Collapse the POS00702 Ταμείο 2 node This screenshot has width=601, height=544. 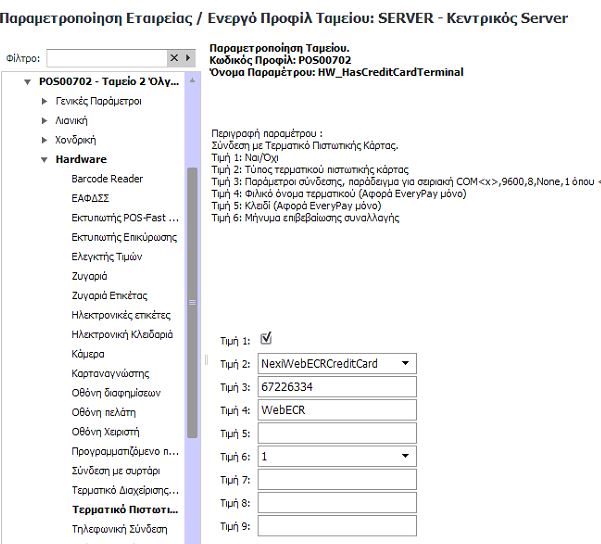[x=28, y=83]
